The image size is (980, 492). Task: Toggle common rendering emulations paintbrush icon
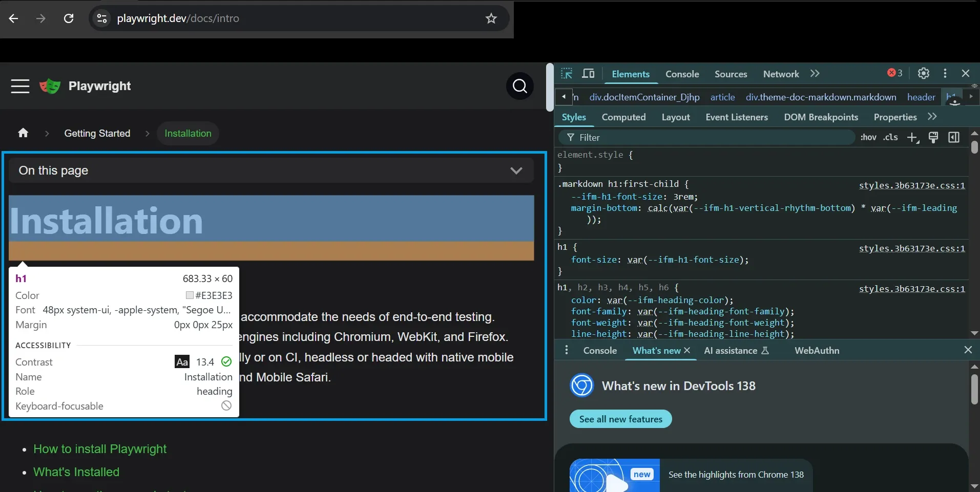pos(933,137)
